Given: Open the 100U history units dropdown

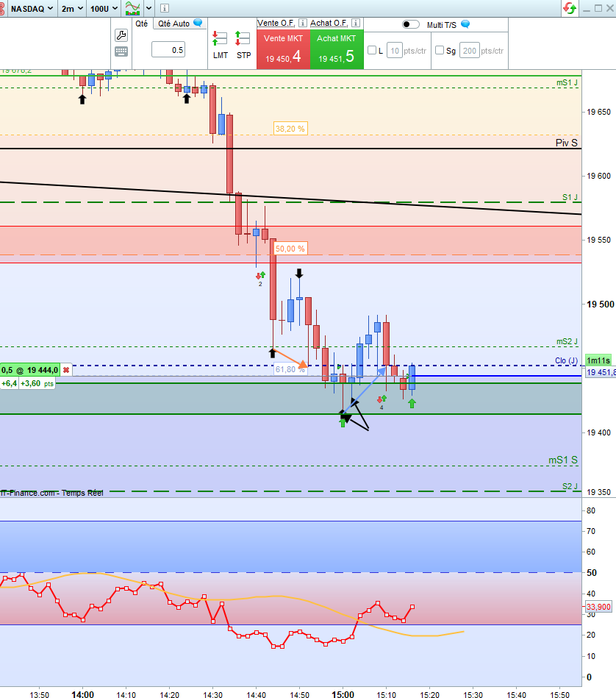Looking at the screenshot, I should pos(104,8).
